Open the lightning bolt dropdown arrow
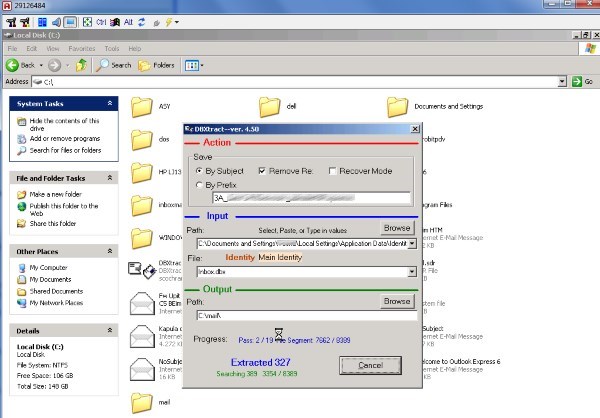The image size is (600, 418). [177, 23]
